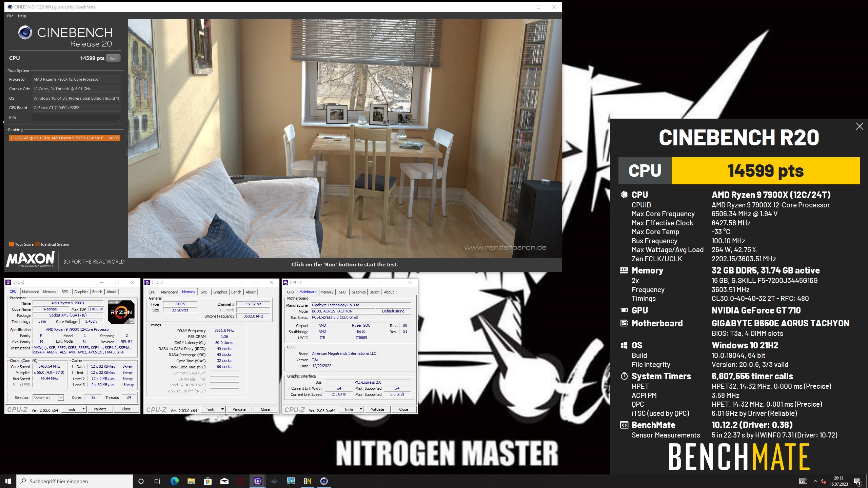Image resolution: width=868 pixels, height=488 pixels.
Task: Click the Tools button in leftmost CPU-Z window
Action: pyautogui.click(x=71, y=409)
